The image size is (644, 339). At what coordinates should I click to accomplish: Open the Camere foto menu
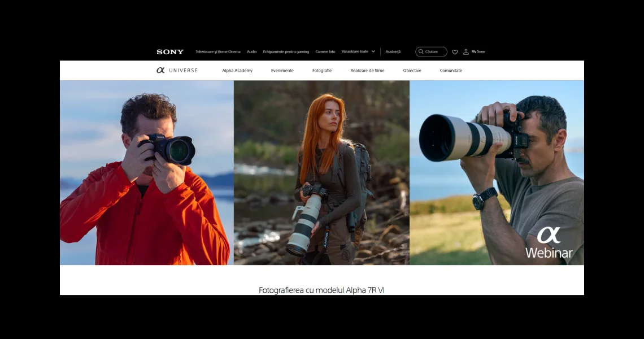(x=325, y=52)
